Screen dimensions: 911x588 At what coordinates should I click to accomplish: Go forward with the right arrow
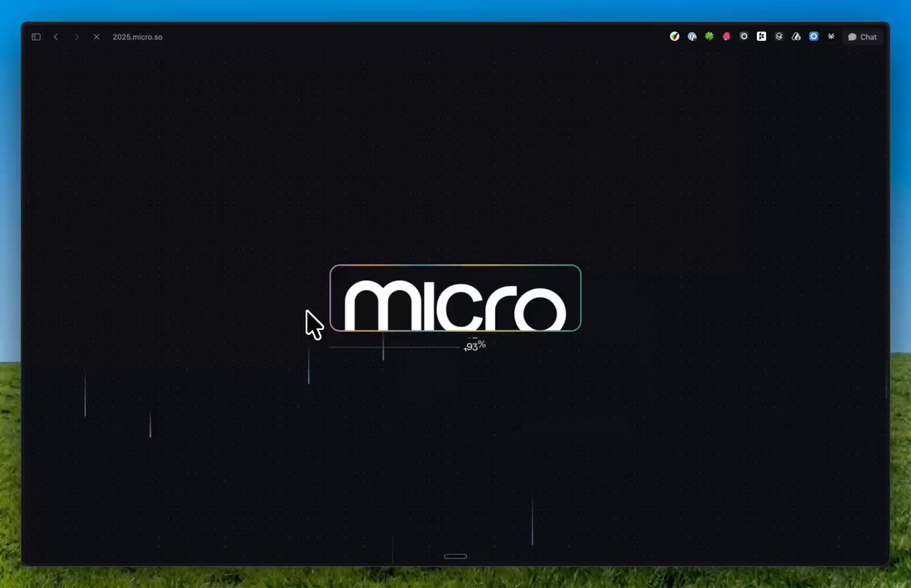click(77, 36)
